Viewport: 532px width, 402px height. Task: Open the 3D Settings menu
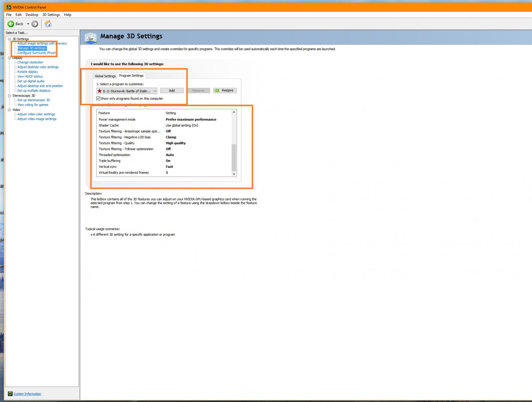tap(51, 15)
